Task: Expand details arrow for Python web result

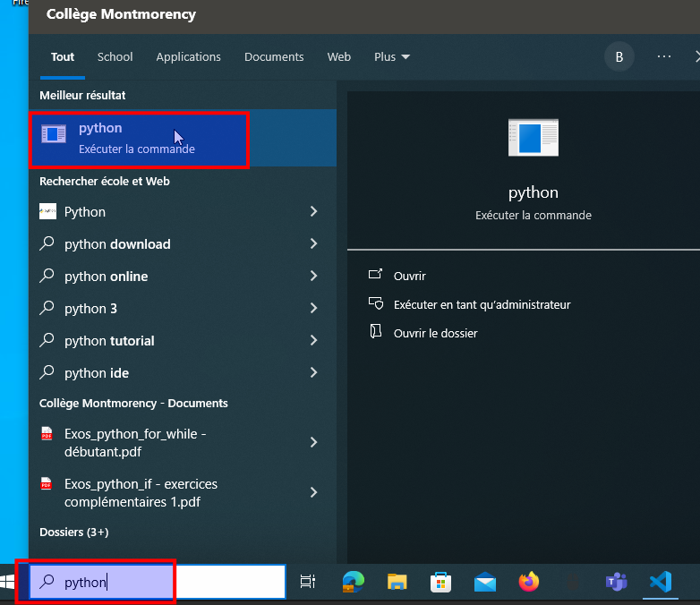Action: pyautogui.click(x=314, y=211)
